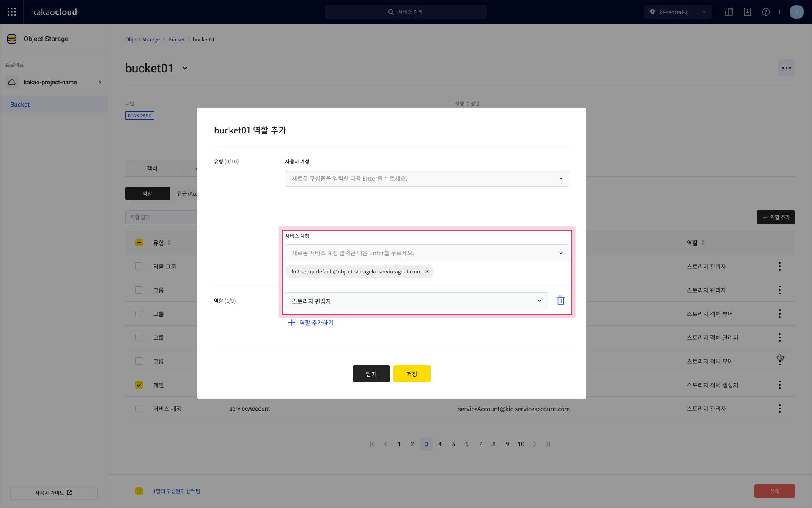
Task: Check the row with role 스토리지 객체 관리자
Action: coord(139,337)
